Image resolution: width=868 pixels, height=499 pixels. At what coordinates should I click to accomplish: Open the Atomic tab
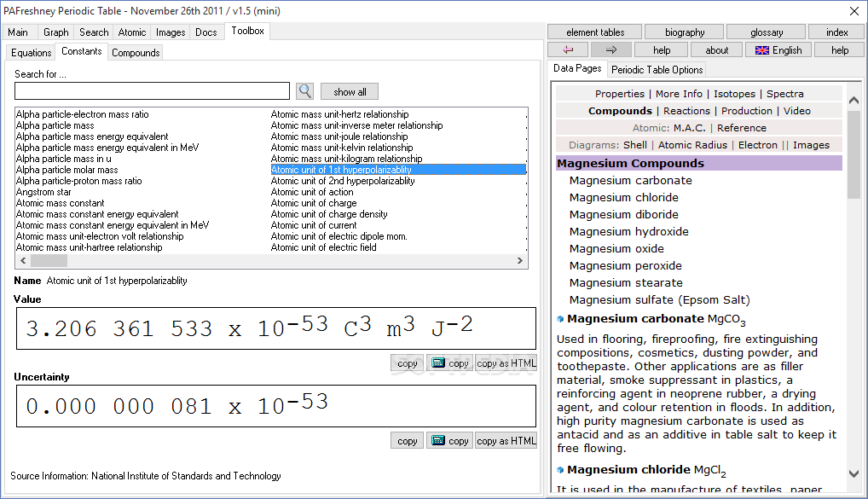point(132,32)
